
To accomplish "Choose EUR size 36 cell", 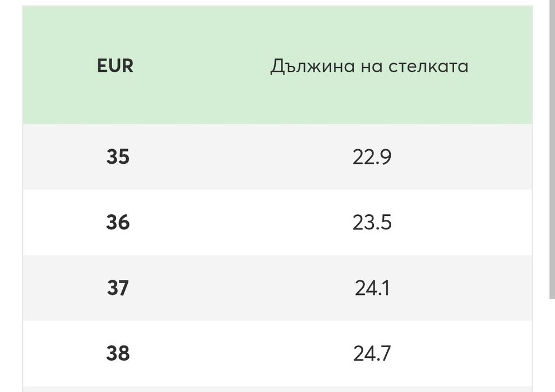I will tap(118, 223).
